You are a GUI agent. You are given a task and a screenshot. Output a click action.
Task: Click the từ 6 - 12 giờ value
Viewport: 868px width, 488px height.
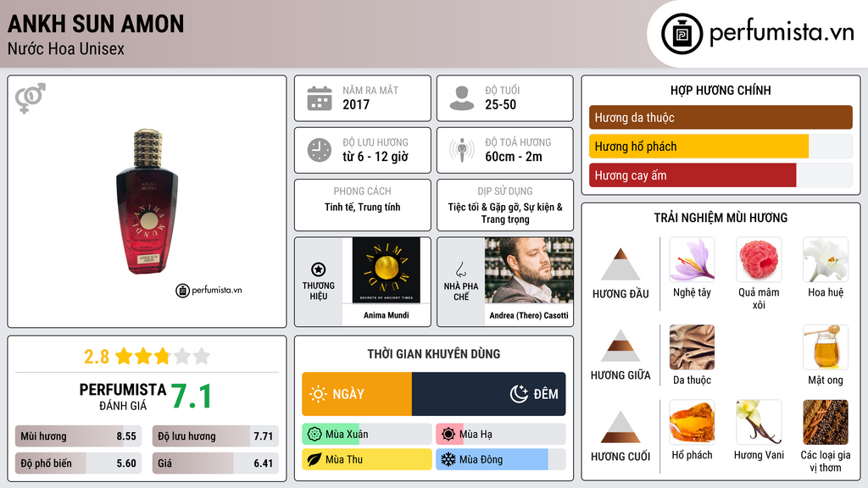[x=376, y=157]
